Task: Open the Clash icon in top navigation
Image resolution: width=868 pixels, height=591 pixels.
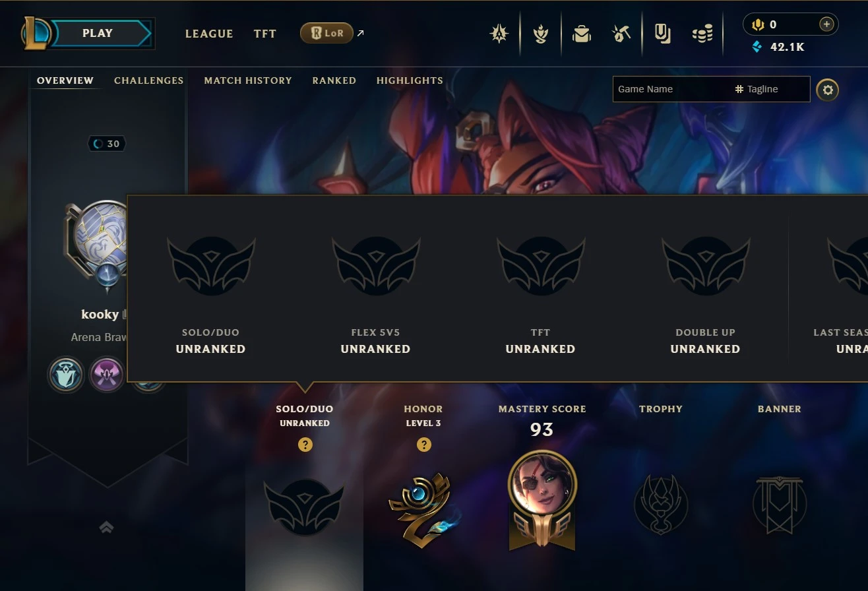Action: coord(499,34)
